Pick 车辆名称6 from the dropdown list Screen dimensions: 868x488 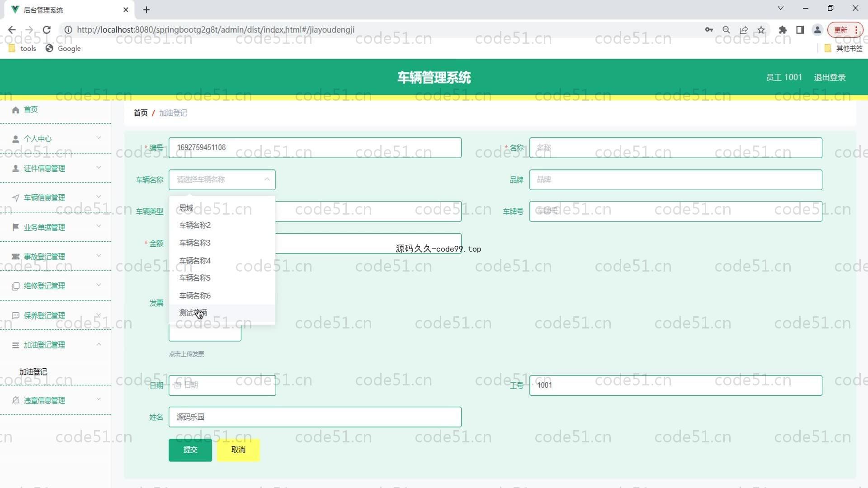[x=222, y=296]
